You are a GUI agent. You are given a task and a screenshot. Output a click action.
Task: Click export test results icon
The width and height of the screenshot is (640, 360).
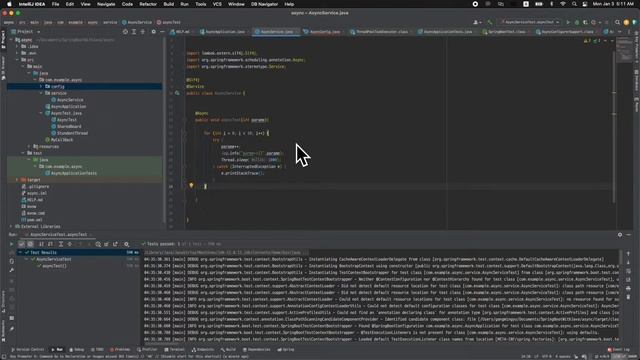[116, 244]
